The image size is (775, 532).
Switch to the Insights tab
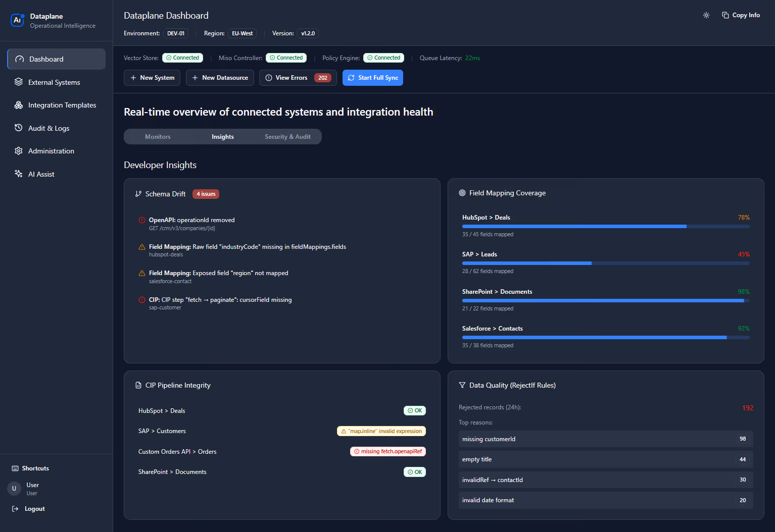[223, 137]
